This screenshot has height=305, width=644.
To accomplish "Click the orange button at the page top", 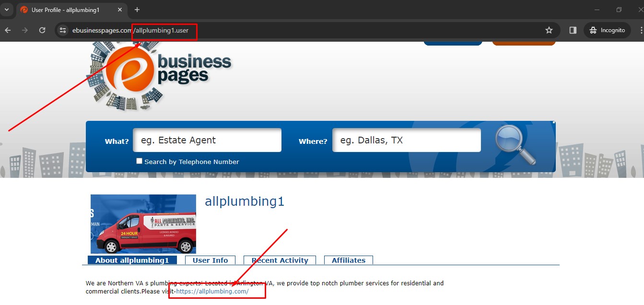I will click(x=524, y=43).
